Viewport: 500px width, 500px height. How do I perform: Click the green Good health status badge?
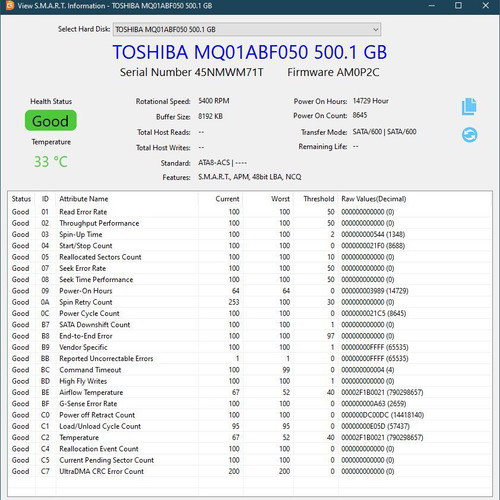(x=51, y=121)
